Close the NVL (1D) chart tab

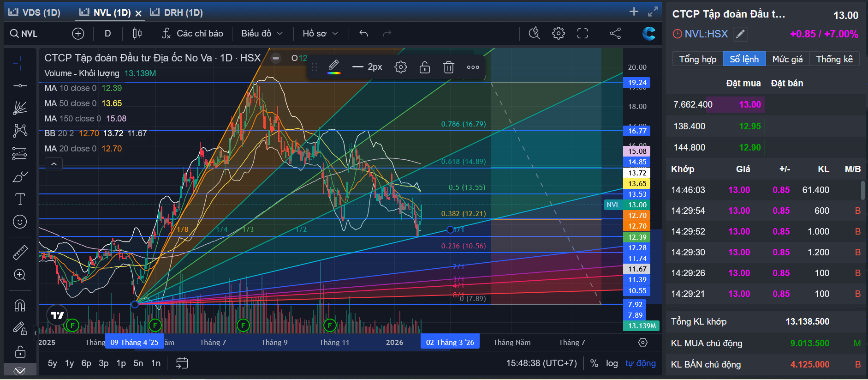click(138, 13)
